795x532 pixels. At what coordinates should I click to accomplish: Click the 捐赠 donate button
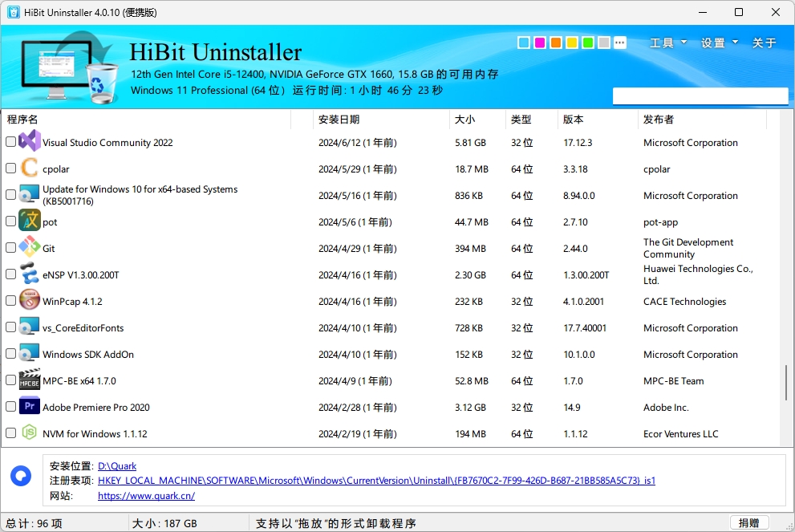pos(748,522)
